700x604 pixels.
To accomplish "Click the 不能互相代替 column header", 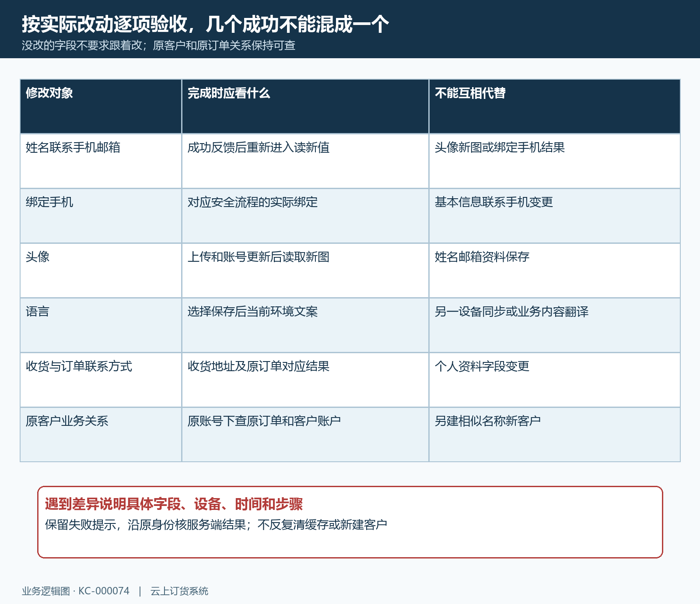I will [x=554, y=106].
